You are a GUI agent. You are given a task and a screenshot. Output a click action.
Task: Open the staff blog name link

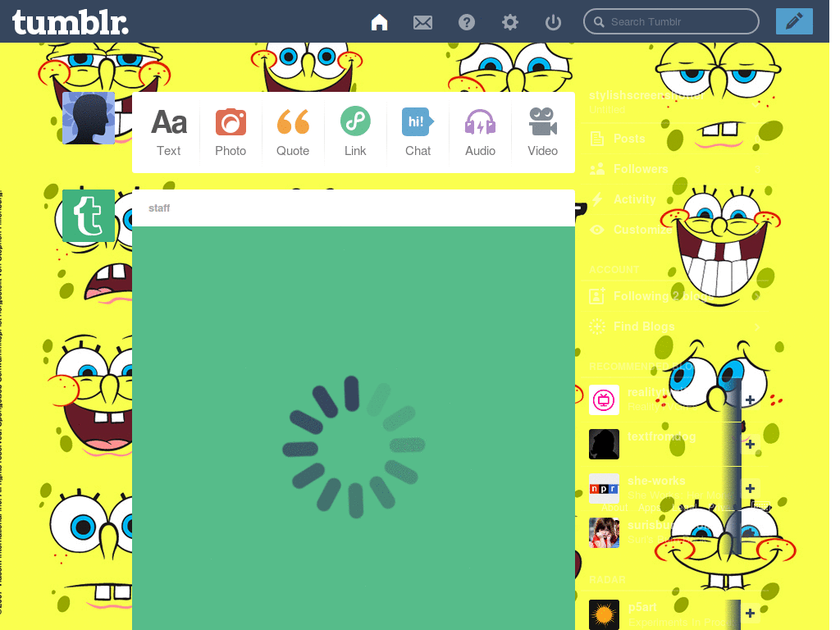tap(159, 208)
